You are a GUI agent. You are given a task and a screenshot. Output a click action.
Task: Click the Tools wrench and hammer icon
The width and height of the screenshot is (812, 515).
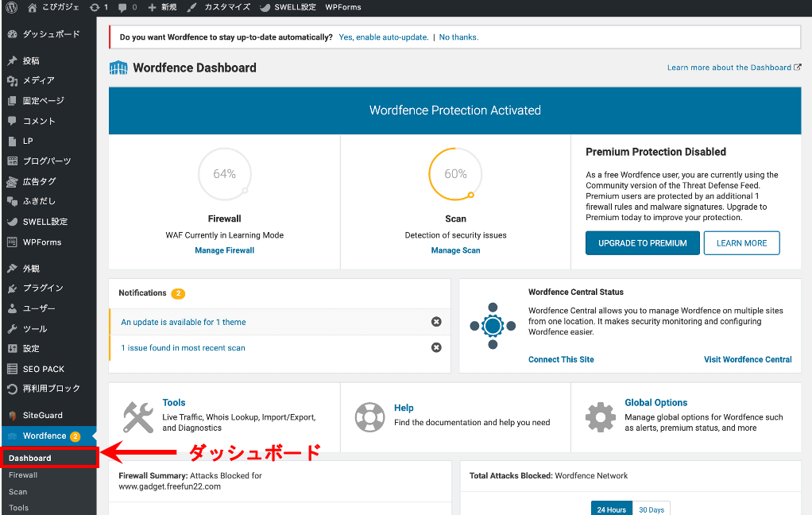pos(138,417)
